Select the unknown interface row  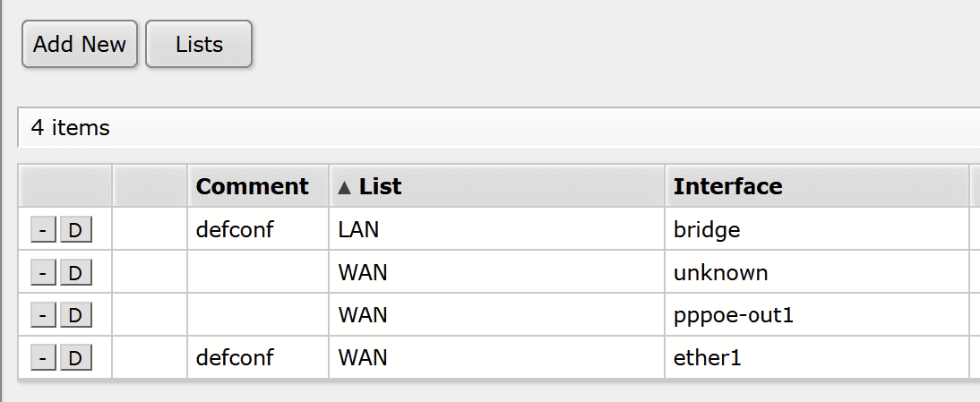(720, 273)
